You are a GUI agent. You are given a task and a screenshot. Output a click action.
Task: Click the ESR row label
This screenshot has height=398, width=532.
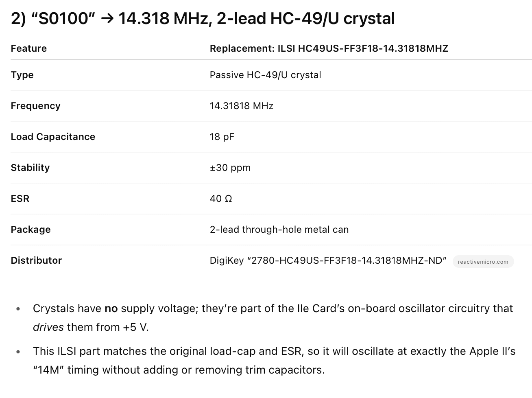point(20,199)
